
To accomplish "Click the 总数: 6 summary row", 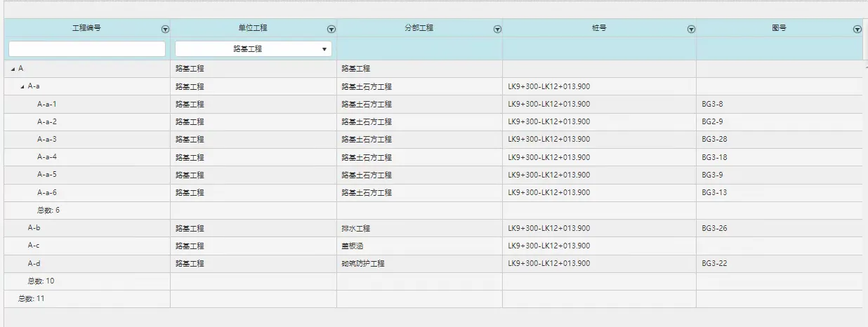I will point(433,211).
